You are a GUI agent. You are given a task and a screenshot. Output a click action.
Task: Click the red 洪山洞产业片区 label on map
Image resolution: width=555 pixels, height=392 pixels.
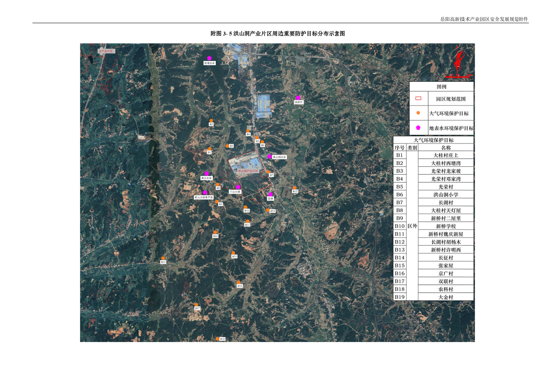[x=248, y=171]
